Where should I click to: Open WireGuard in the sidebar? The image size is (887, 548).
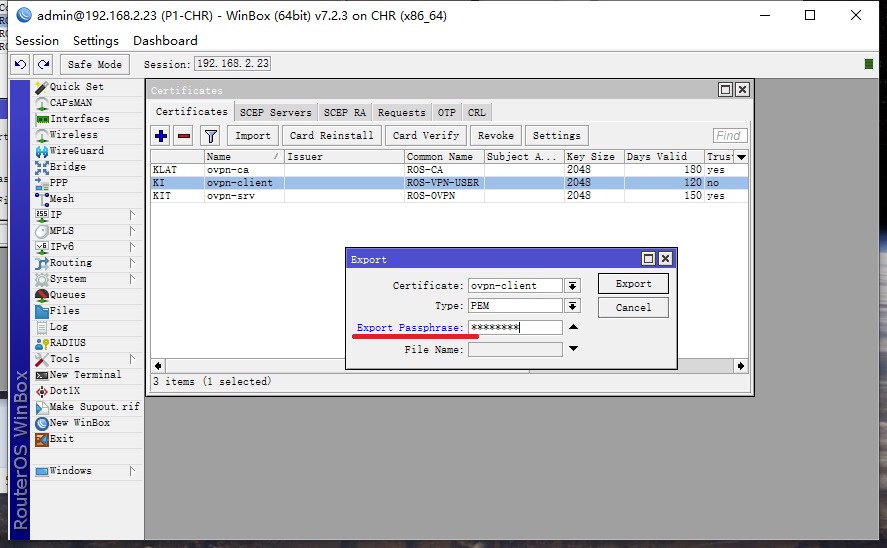(x=76, y=151)
